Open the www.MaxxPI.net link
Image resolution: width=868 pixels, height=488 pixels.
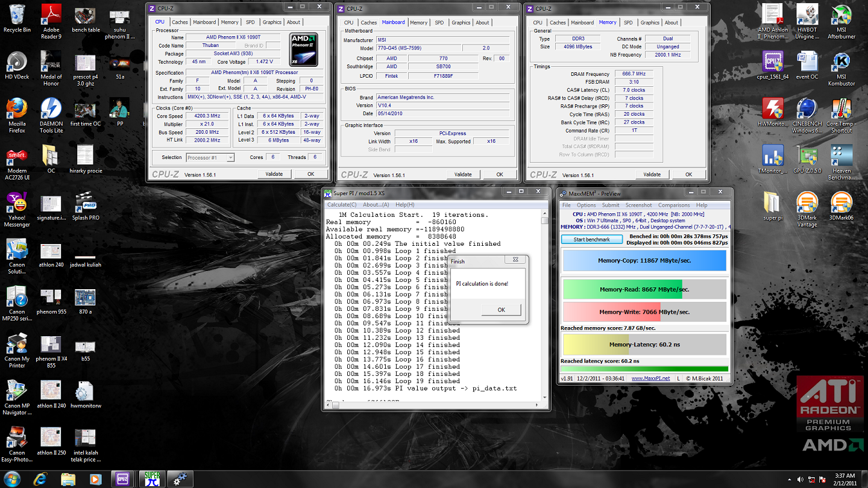pos(650,378)
